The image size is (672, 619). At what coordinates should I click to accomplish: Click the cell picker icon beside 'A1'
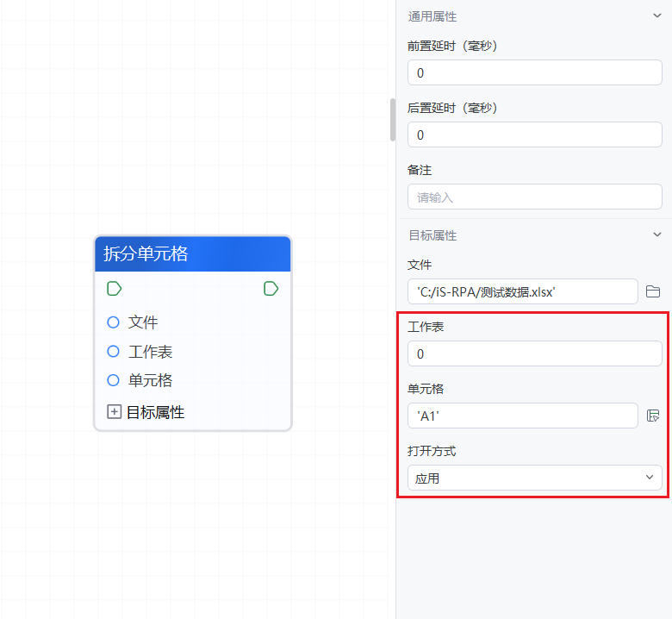[x=653, y=416]
